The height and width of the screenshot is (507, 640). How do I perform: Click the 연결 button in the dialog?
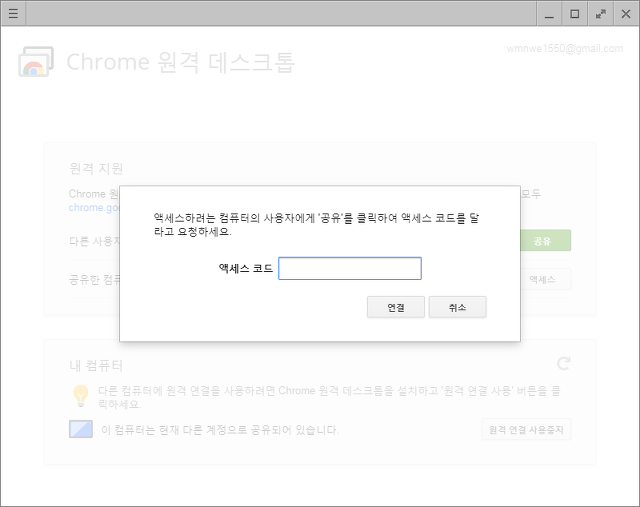click(x=396, y=307)
